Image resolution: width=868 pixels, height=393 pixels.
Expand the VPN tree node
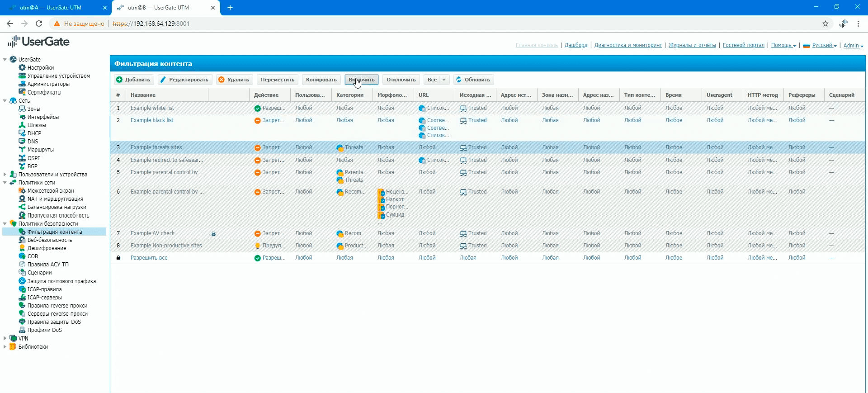(x=5, y=338)
